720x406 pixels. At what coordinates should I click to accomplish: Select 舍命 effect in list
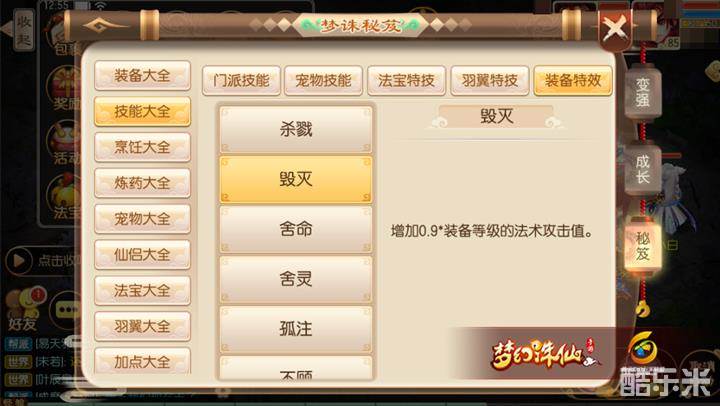point(296,229)
